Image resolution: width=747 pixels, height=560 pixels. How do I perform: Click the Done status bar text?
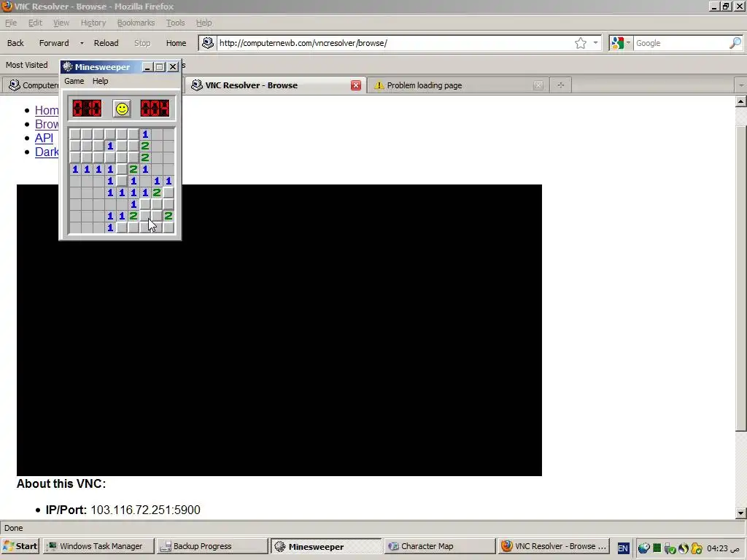[x=13, y=528]
